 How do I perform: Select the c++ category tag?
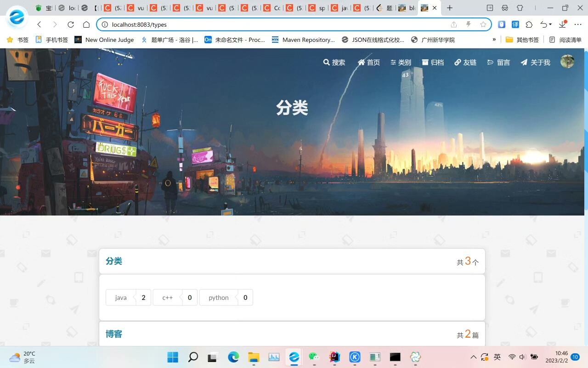click(x=175, y=298)
